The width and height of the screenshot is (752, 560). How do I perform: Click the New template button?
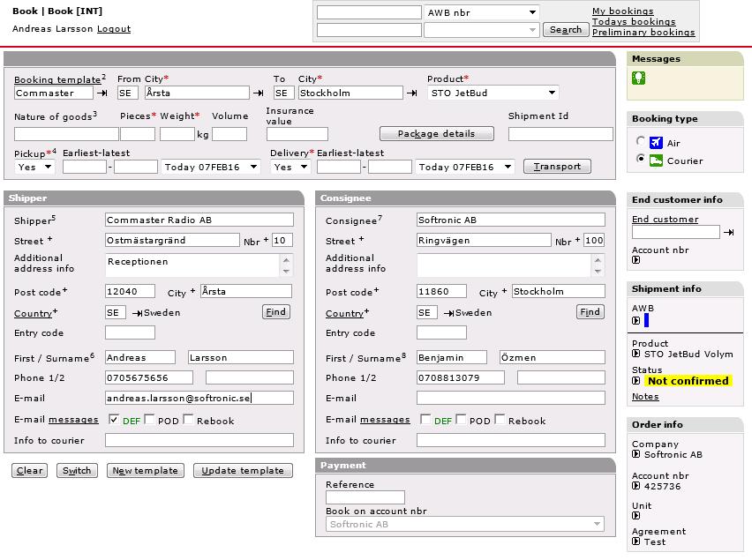145,471
